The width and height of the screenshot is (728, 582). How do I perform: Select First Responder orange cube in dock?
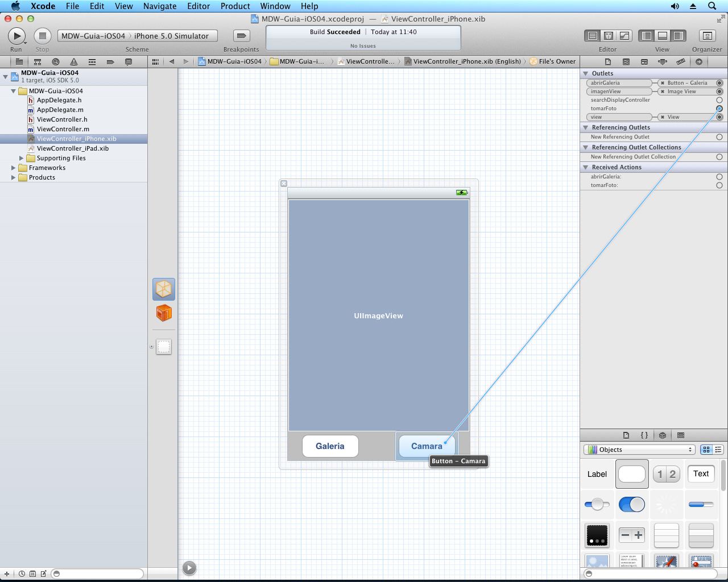[x=164, y=313]
